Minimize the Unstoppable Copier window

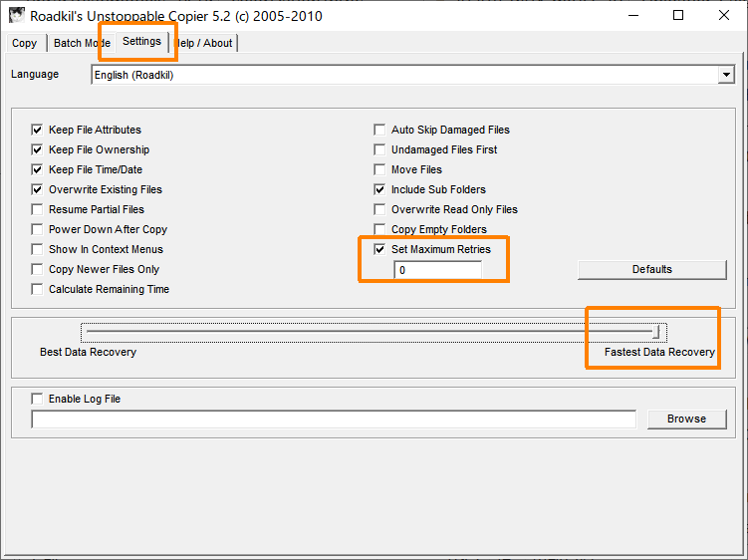click(633, 15)
